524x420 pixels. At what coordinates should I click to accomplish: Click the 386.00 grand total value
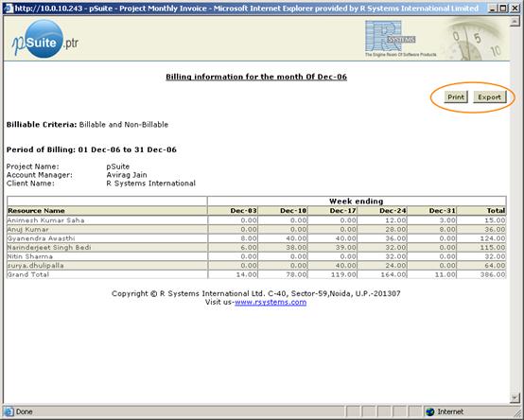(x=493, y=274)
